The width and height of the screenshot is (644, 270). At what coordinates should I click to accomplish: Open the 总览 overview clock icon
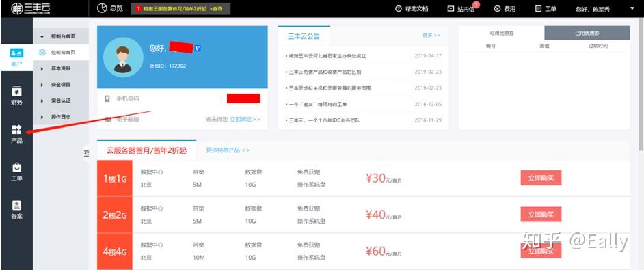click(x=102, y=8)
